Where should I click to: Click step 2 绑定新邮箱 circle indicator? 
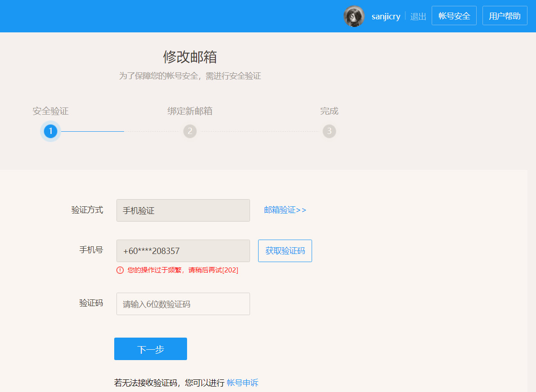[190, 131]
